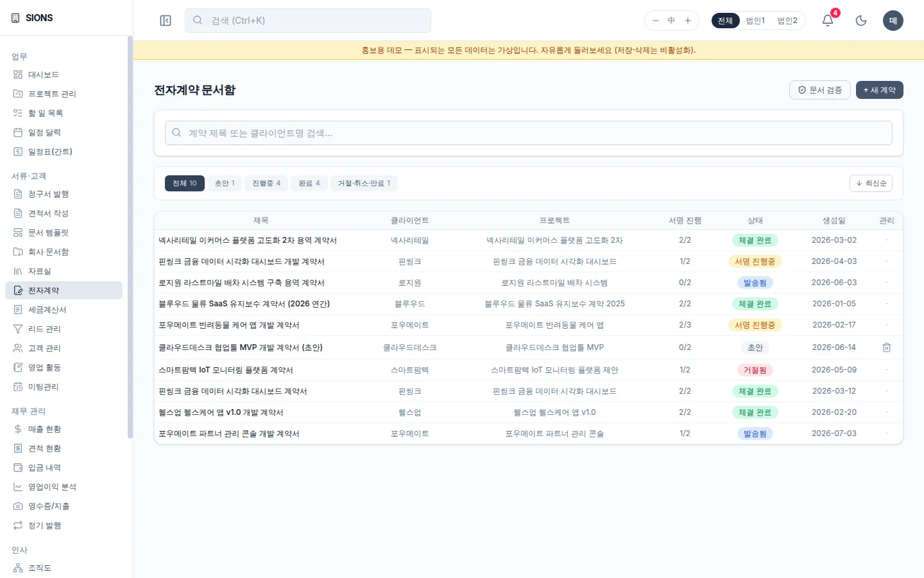Click the 거절됨 status badge
The image size is (924, 578).
tap(755, 370)
